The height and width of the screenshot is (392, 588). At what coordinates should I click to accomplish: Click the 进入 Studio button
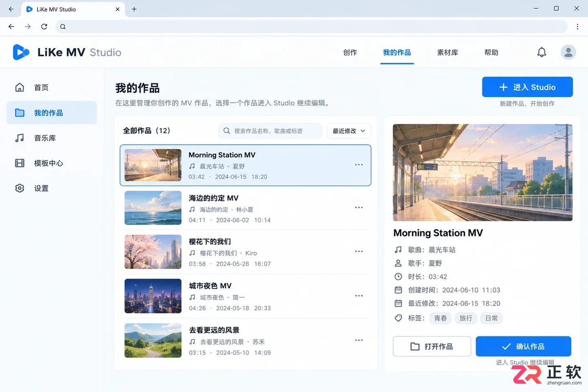(x=528, y=87)
